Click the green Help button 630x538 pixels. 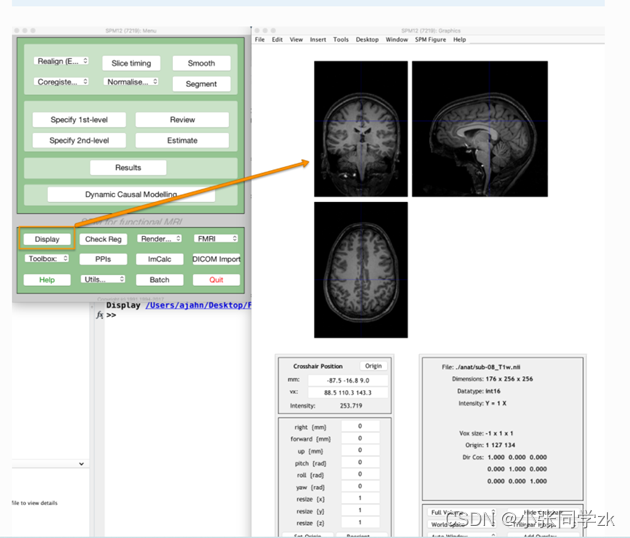coord(47,280)
